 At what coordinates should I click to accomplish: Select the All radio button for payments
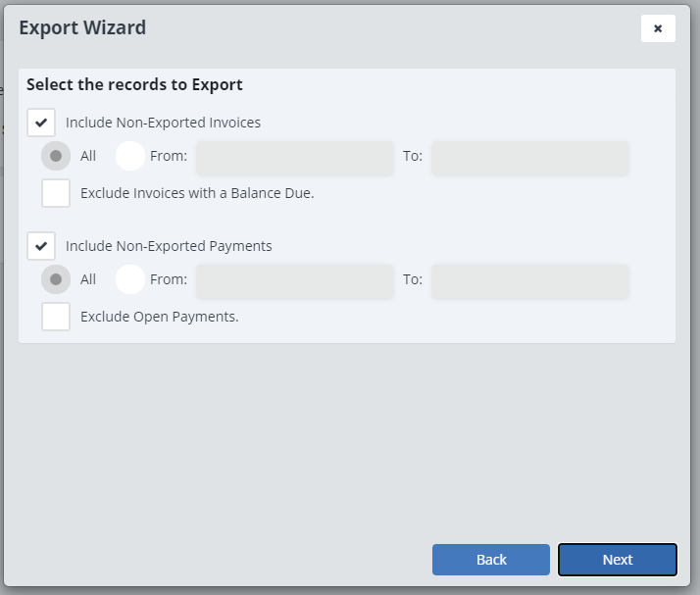point(56,279)
